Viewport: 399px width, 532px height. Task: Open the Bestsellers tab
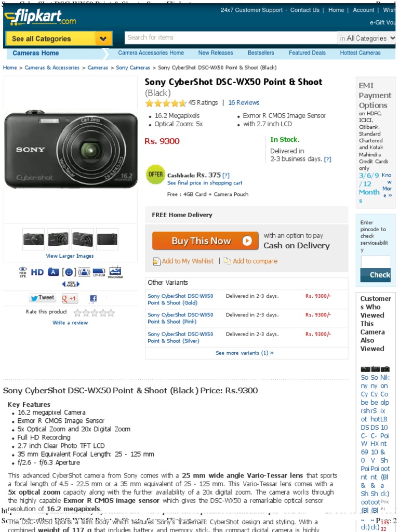(261, 53)
